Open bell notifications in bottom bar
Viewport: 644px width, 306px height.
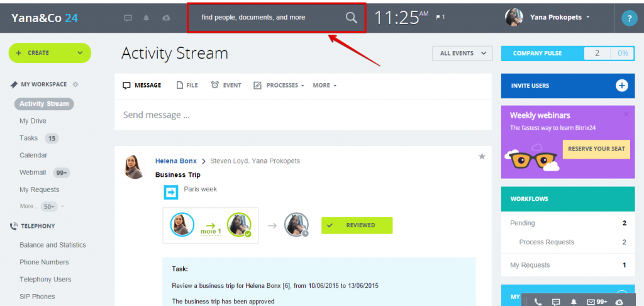pyautogui.click(x=574, y=302)
